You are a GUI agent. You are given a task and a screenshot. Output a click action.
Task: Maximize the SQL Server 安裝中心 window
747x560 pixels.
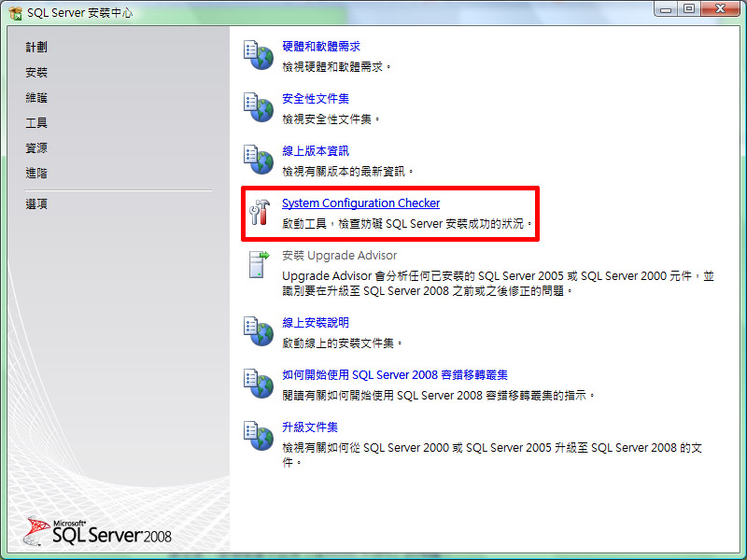[689, 8]
